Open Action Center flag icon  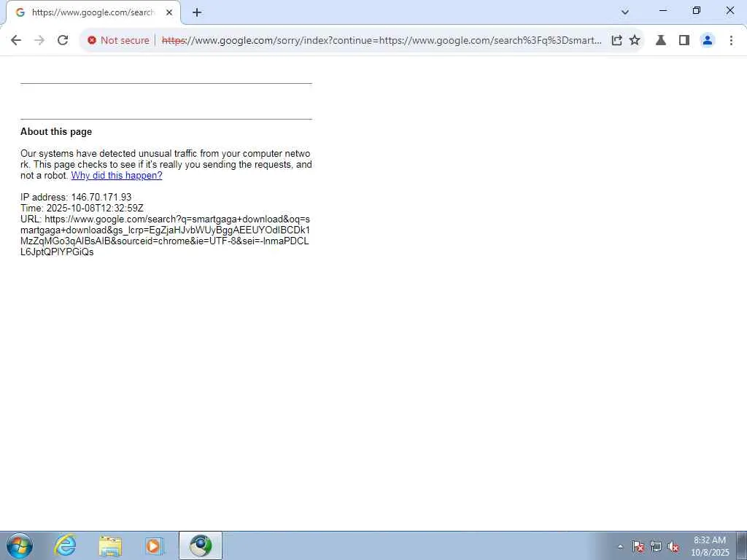point(638,546)
